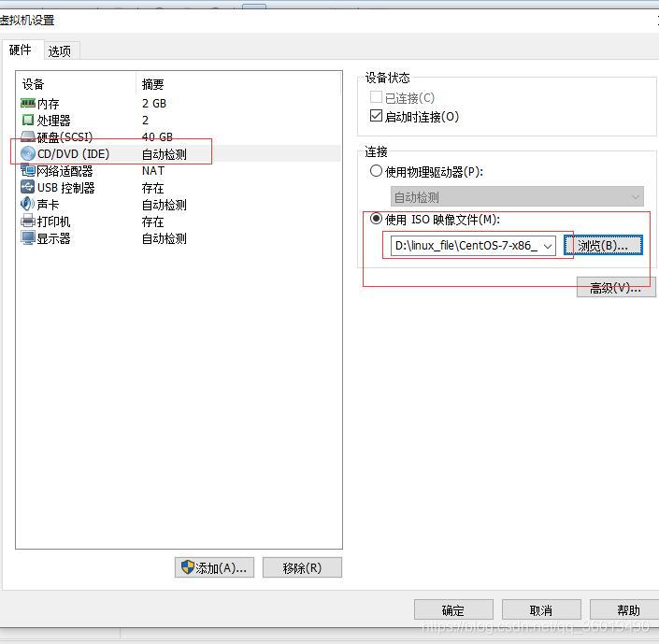Select the USB controller (USB 控制器) icon
Screen dimensions: 659x644
tap(28, 187)
